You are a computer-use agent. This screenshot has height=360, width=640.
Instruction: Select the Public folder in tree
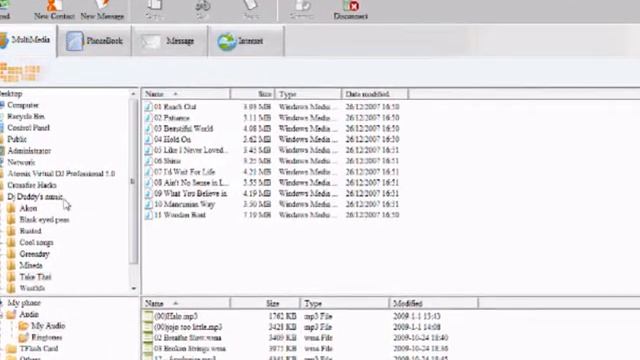tap(17, 139)
